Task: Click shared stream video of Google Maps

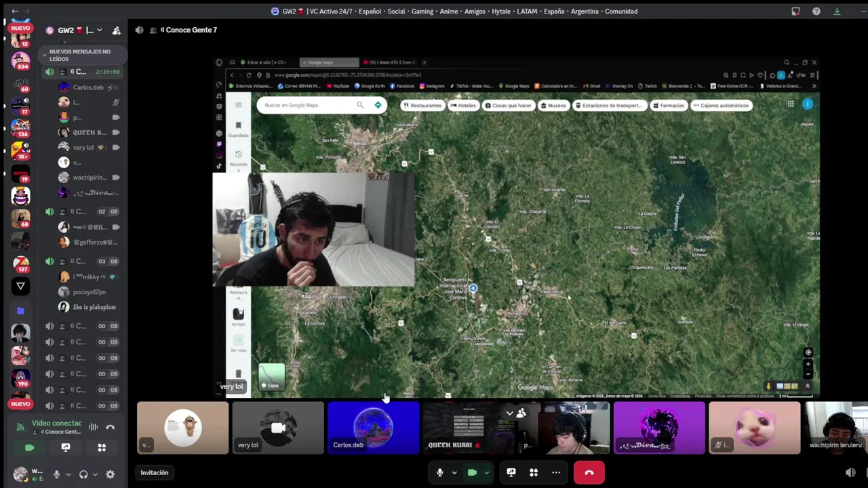Action: (x=517, y=228)
